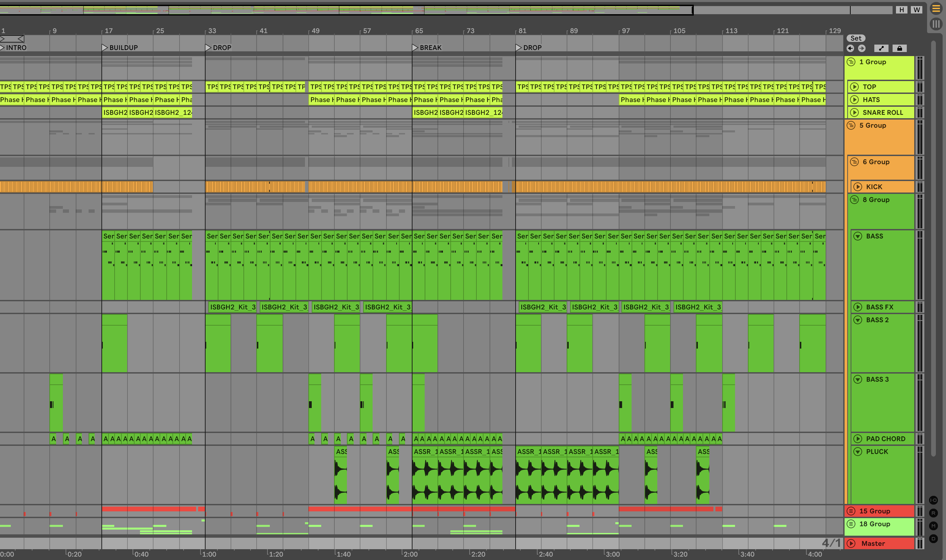This screenshot has height=560, width=946.
Task: Toggle Optimize Arrangement Height (H)
Action: (x=901, y=10)
